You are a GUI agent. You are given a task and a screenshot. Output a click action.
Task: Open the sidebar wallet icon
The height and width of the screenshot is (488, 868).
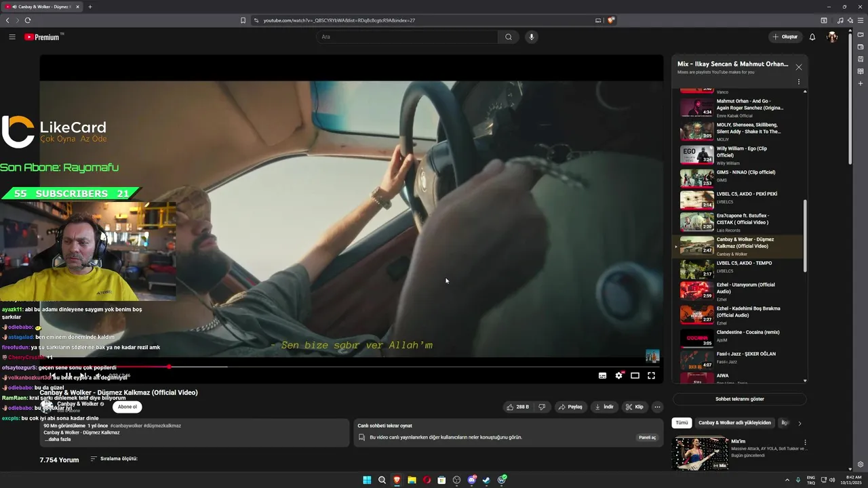861,47
